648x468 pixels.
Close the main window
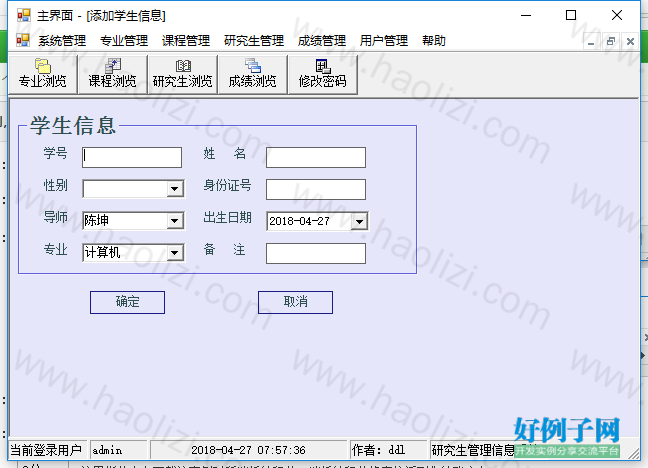pos(617,15)
